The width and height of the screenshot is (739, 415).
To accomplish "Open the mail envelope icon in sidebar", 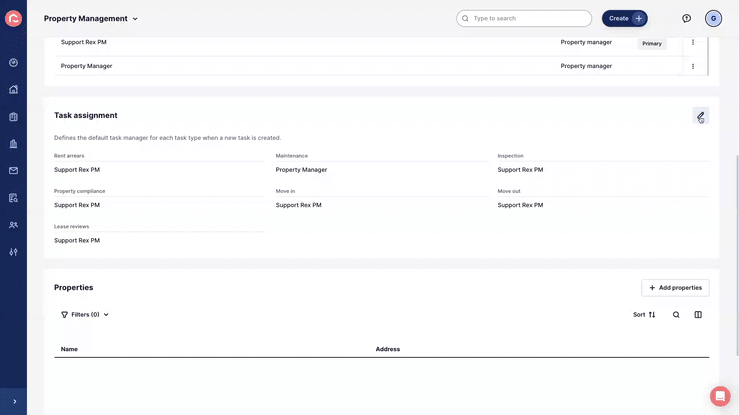I will (x=13, y=171).
